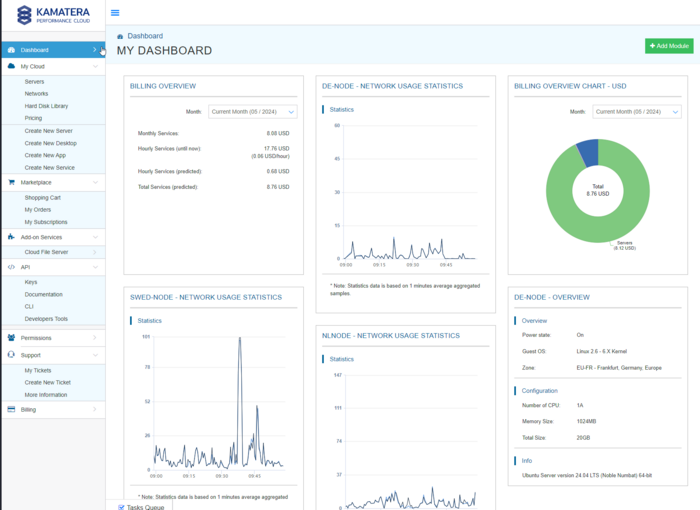Screen dimensions: 700x510
Task: Click the Support headset icon
Action: [x=11, y=355]
